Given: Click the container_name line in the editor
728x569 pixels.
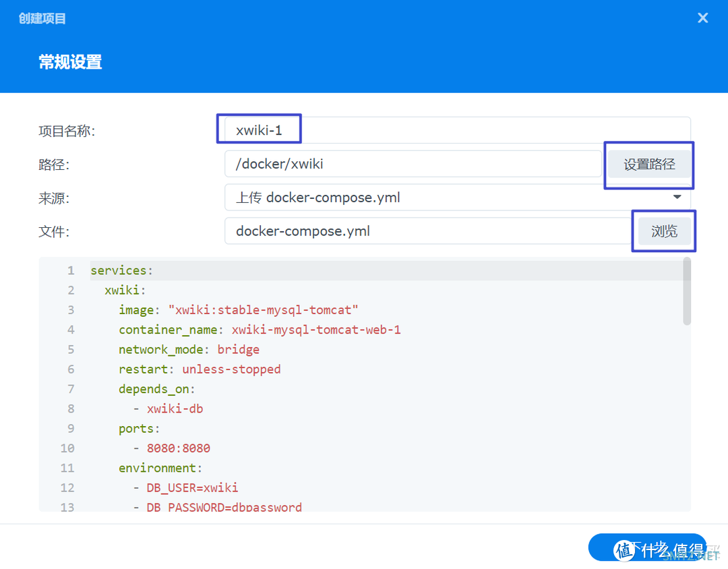Looking at the screenshot, I should (260, 330).
